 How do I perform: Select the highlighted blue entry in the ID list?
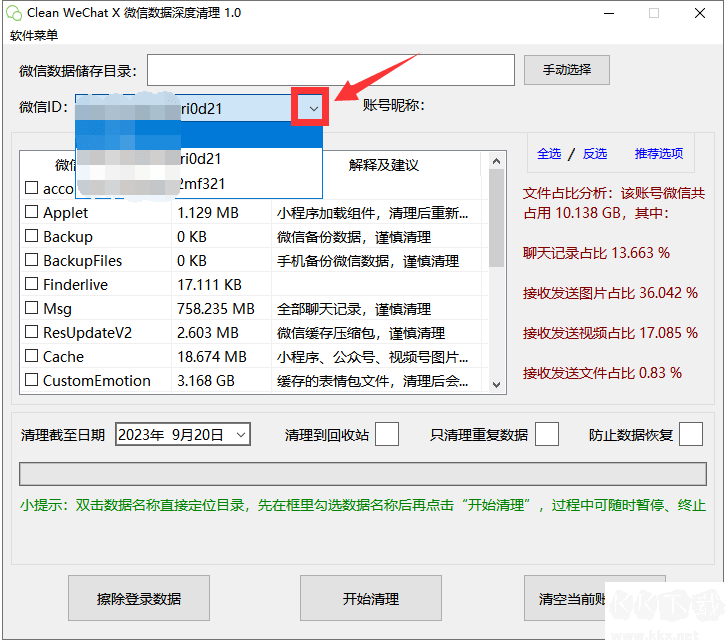coord(199,135)
